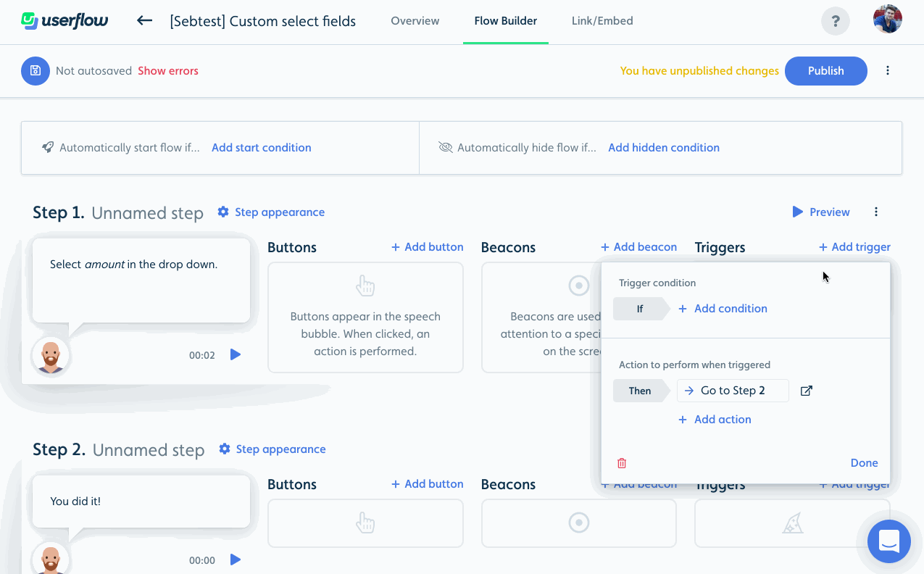Open the user profile avatar
Viewport: 924px width, 574px height.
tap(887, 20)
